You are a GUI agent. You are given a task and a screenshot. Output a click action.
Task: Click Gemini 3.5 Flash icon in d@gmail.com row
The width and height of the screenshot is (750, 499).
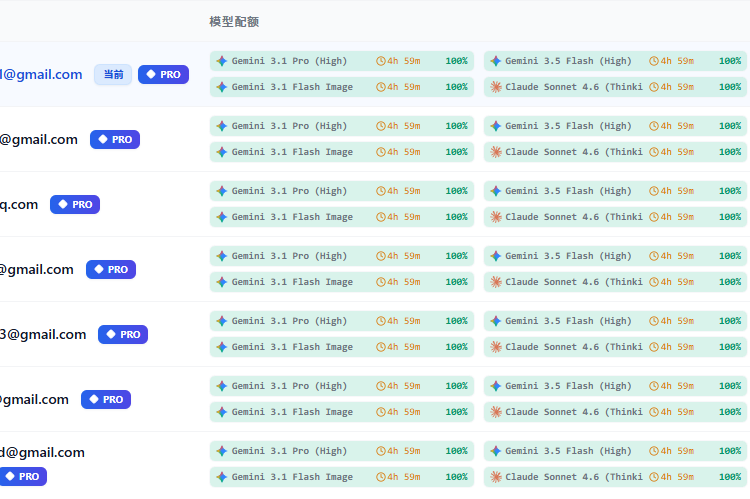496,451
